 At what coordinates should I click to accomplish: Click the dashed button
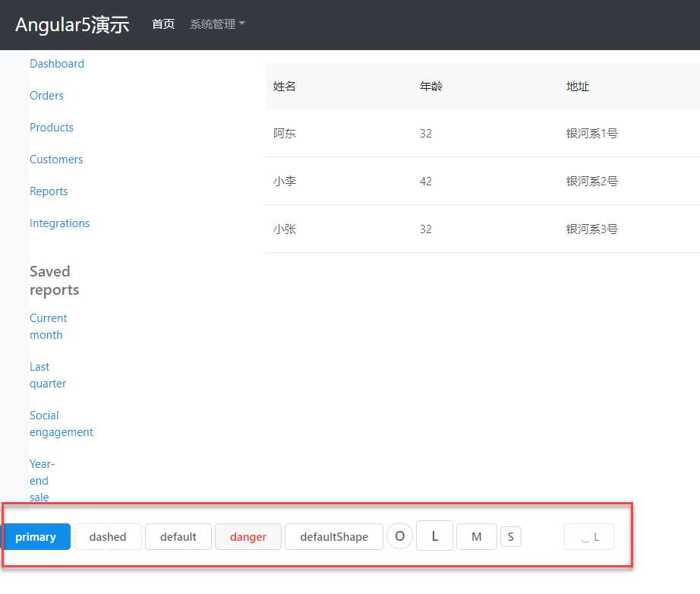point(108,537)
